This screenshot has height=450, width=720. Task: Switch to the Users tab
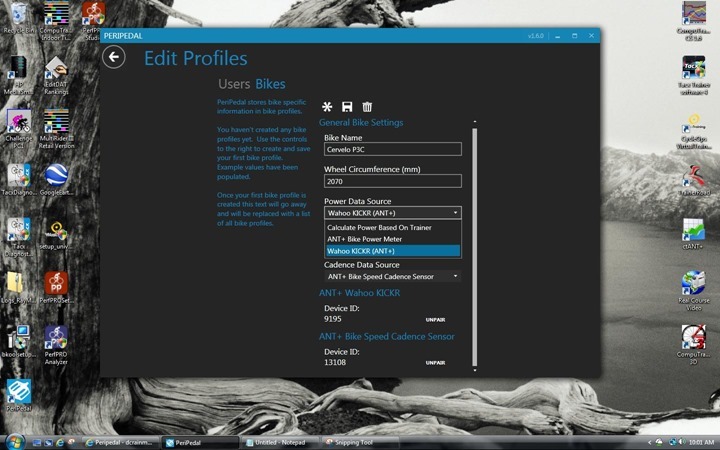234,84
